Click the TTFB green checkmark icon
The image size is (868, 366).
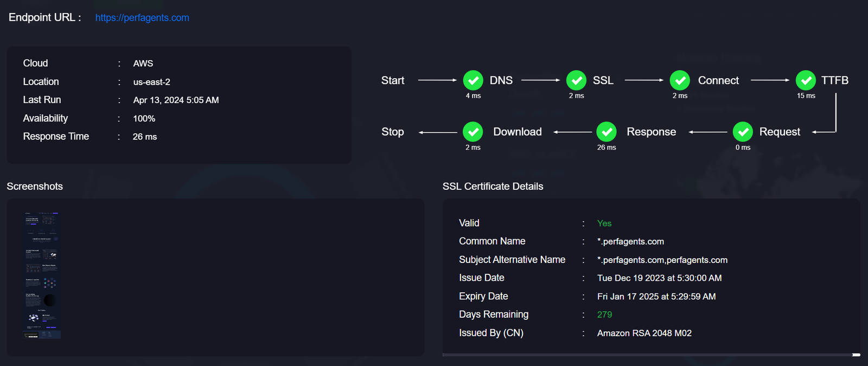[x=806, y=80]
